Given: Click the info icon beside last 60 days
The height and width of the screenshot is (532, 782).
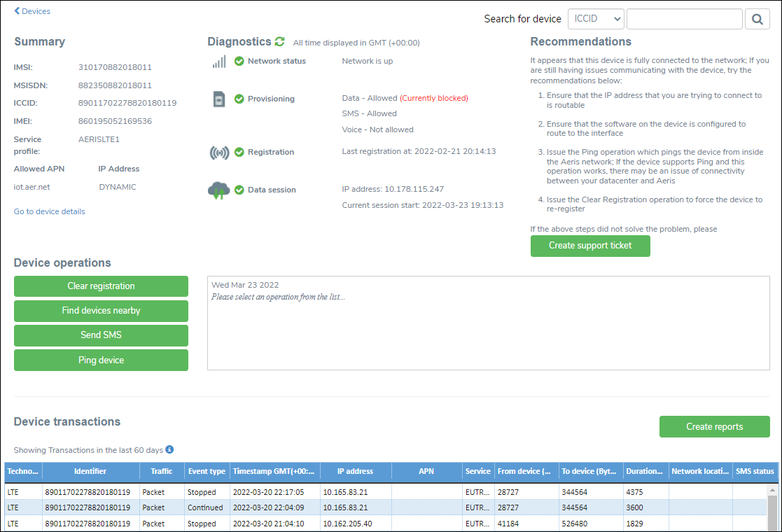Looking at the screenshot, I should point(169,449).
